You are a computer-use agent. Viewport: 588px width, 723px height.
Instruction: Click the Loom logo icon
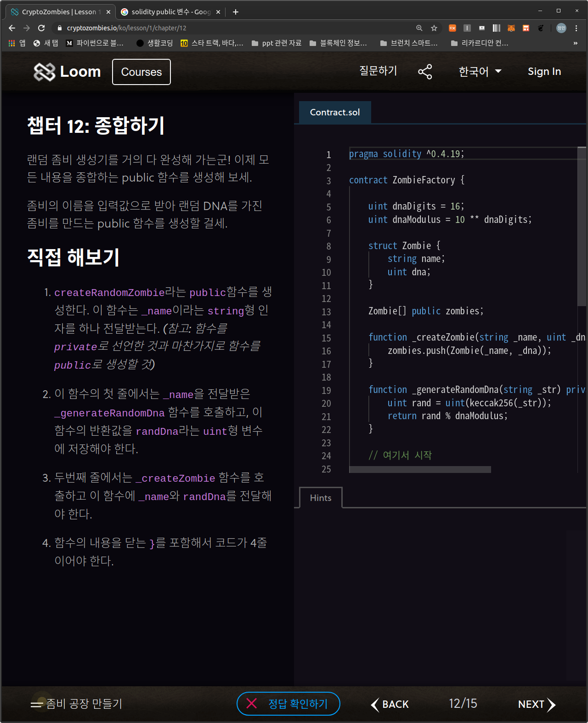point(44,72)
